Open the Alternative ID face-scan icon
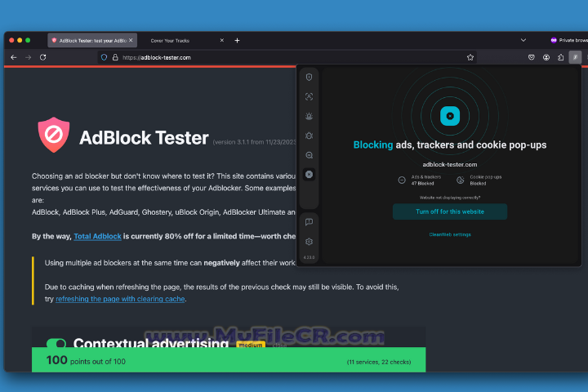The width and height of the screenshot is (588, 392). click(x=309, y=96)
